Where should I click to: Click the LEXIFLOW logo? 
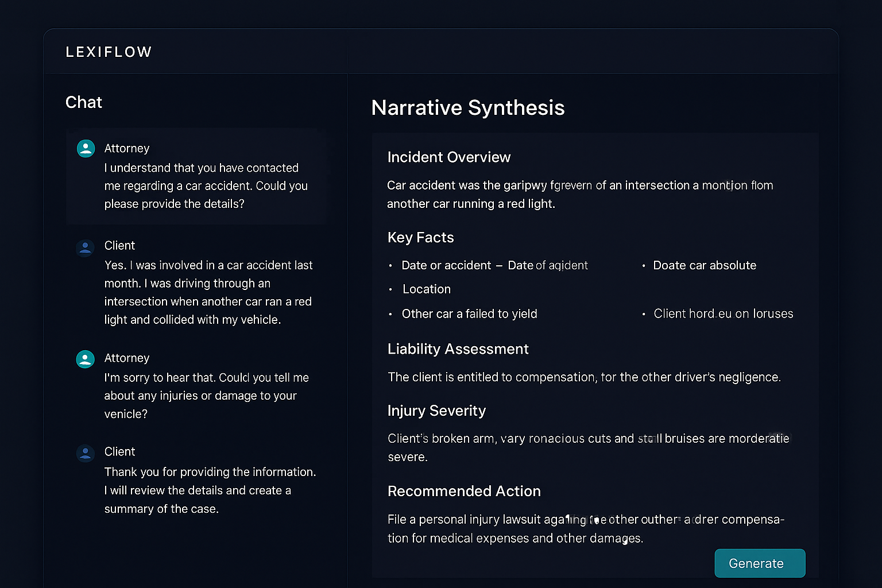click(109, 52)
